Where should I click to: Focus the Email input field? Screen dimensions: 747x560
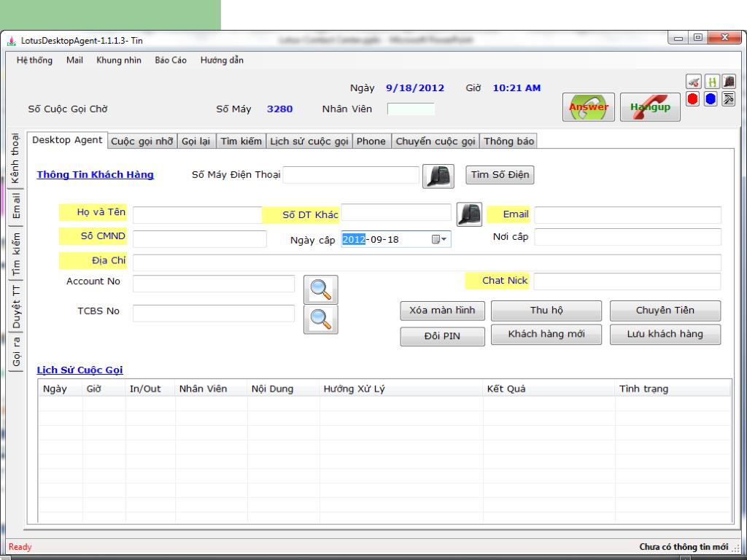[628, 215]
